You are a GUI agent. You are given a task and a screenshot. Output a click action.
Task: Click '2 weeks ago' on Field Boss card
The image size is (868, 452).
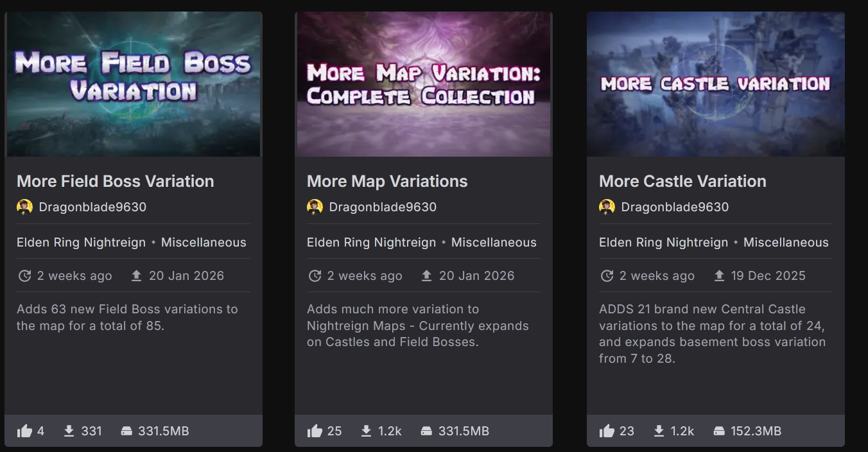tap(74, 275)
